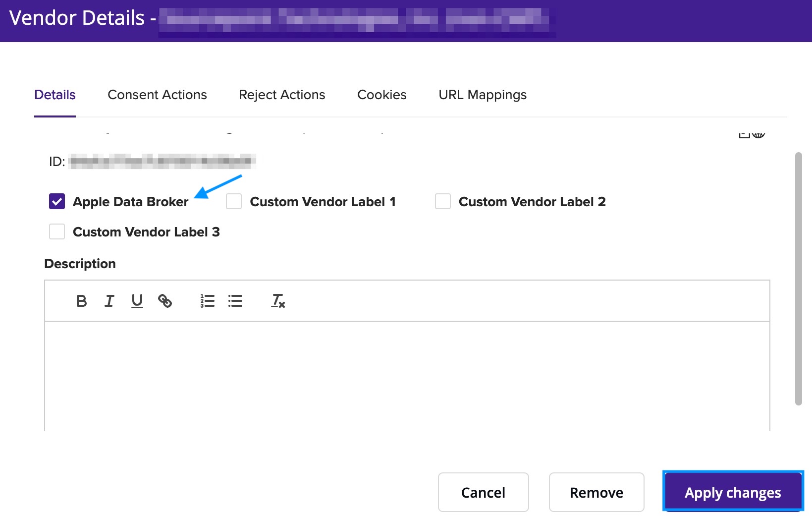Image resolution: width=812 pixels, height=518 pixels.
Task: Open the Cookies tab
Action: pos(382,95)
